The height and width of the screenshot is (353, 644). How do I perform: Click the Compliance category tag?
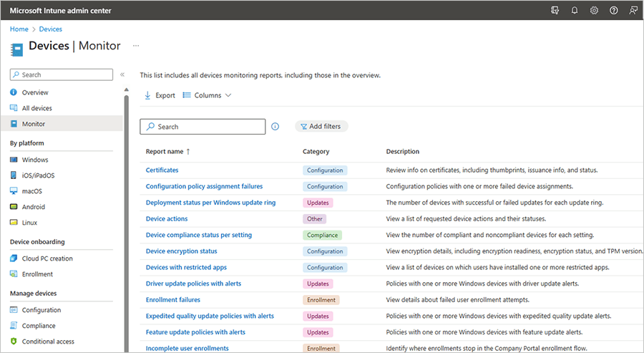coord(323,235)
